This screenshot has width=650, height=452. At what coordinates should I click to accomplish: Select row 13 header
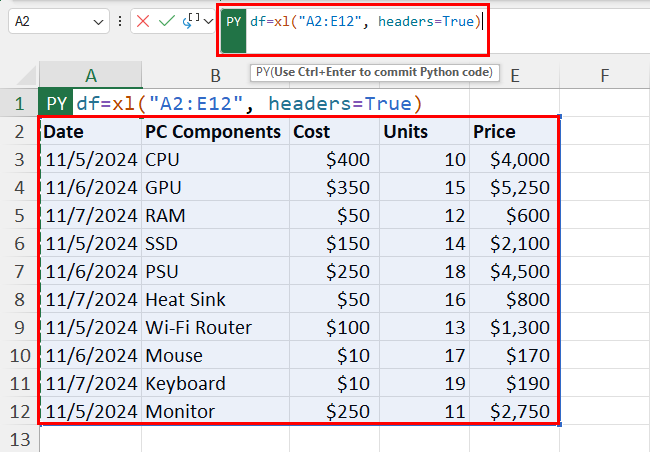point(19,439)
